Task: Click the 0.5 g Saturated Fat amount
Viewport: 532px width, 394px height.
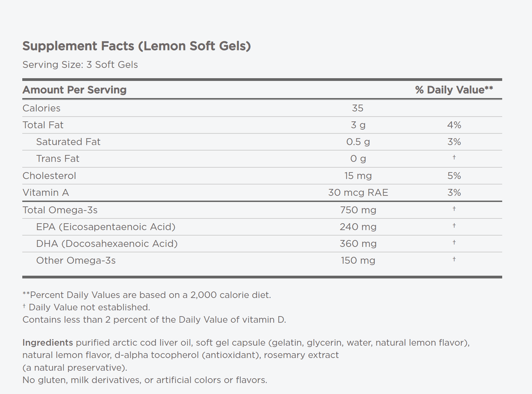Action: point(358,142)
